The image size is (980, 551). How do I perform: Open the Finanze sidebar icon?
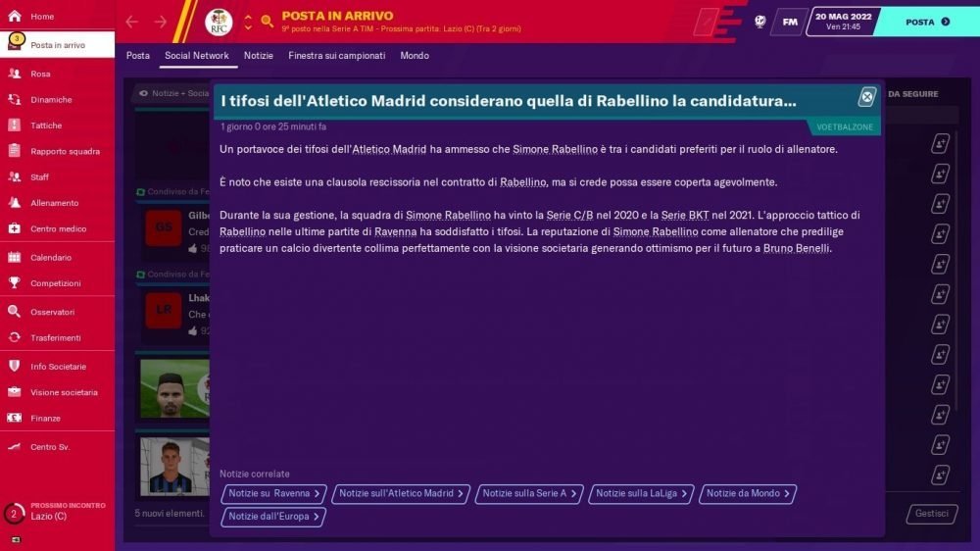coord(15,418)
